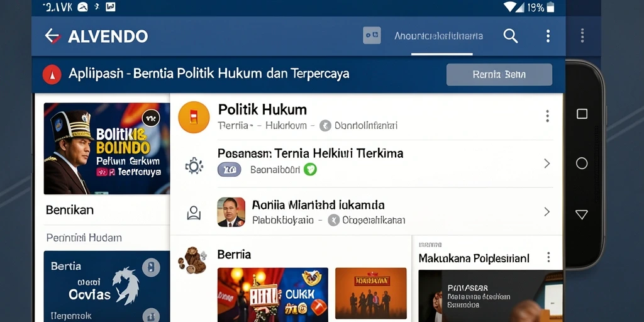The image size is (644, 322).
Task: Tap upper round icon on Bertia Oovias card
Action: click(x=151, y=267)
